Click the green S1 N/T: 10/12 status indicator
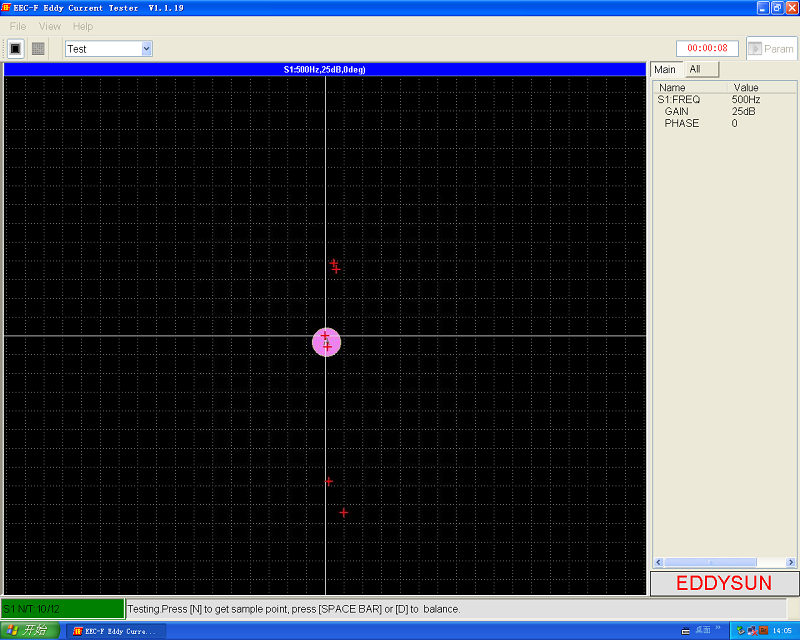This screenshot has width=800, height=640. point(63,609)
